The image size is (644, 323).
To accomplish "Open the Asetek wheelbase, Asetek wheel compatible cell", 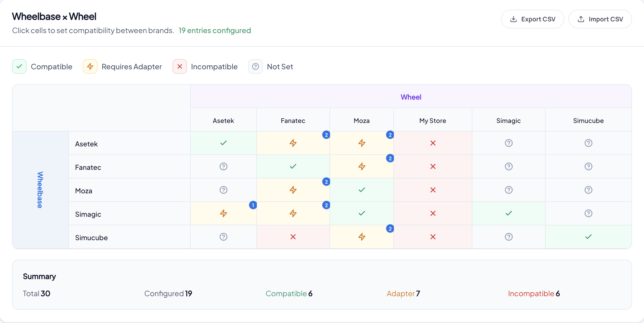I will coord(224,143).
